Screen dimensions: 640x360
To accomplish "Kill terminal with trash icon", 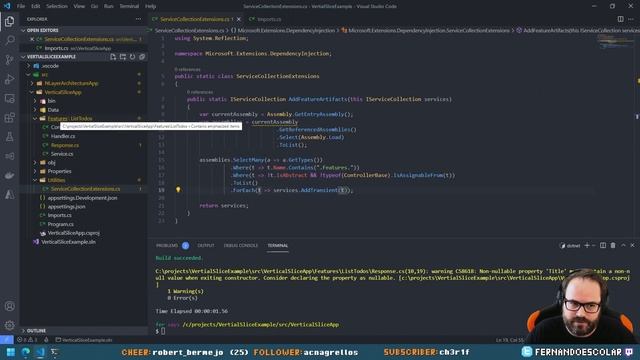I will [x=613, y=245].
